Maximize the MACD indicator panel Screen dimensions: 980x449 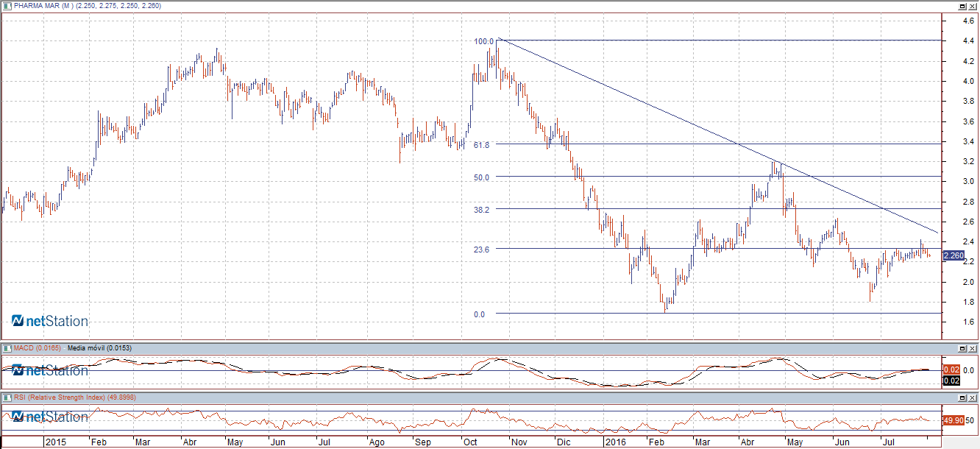962,347
